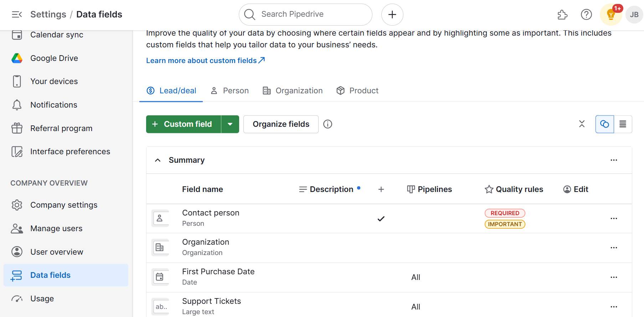Click the building icon of Organization field

coord(160,248)
